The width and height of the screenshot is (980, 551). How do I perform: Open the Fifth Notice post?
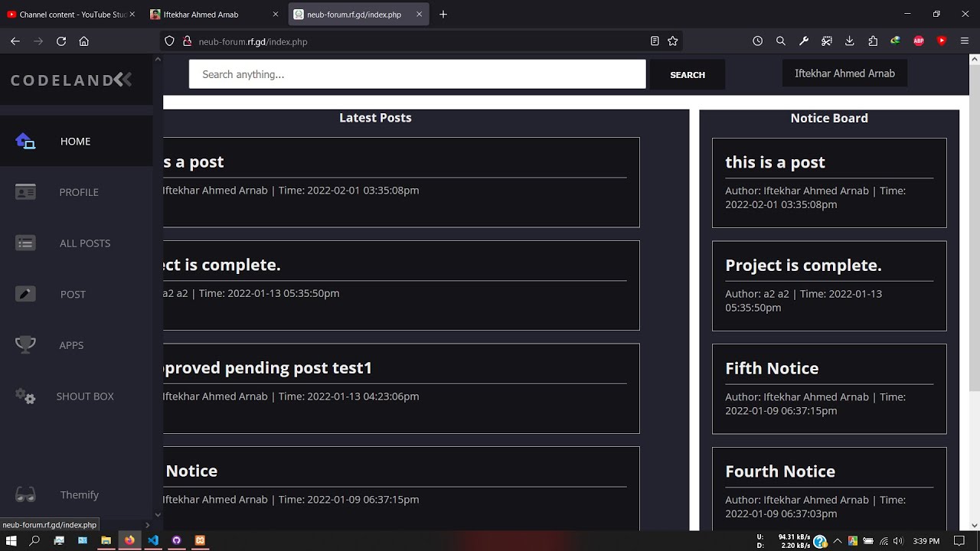click(x=772, y=368)
